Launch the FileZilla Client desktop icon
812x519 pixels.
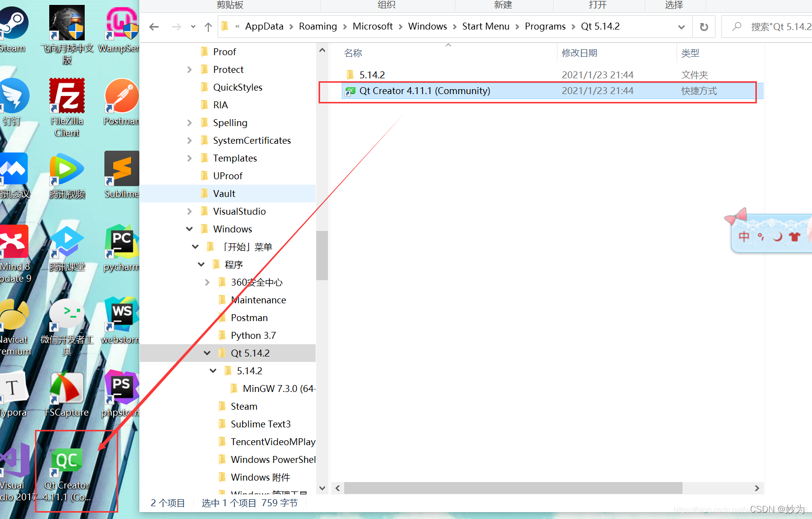pyautogui.click(x=67, y=107)
